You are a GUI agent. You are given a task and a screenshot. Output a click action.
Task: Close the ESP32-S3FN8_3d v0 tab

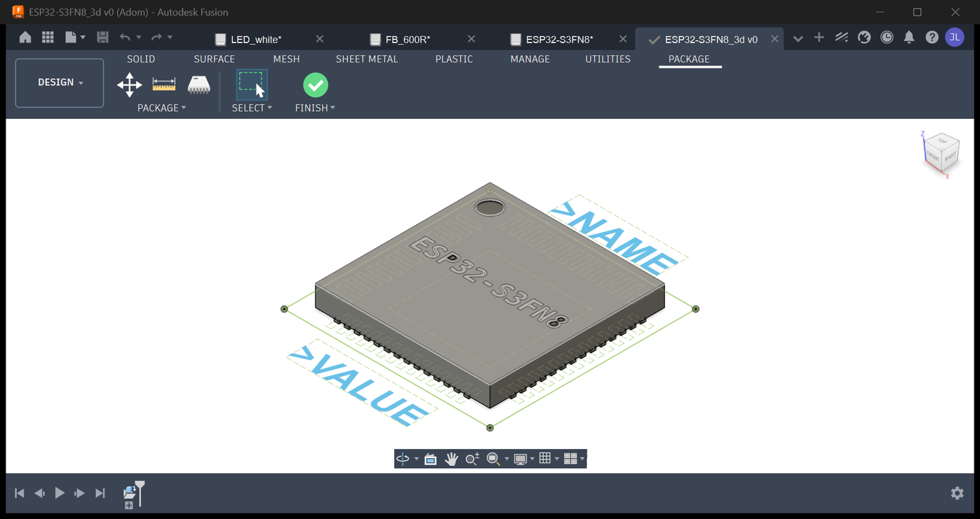(774, 39)
